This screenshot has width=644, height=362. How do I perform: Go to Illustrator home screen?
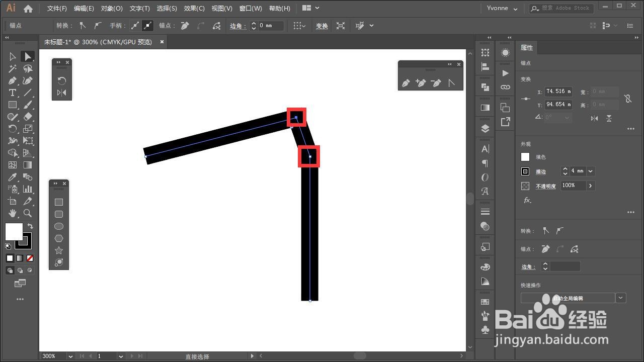click(x=28, y=8)
